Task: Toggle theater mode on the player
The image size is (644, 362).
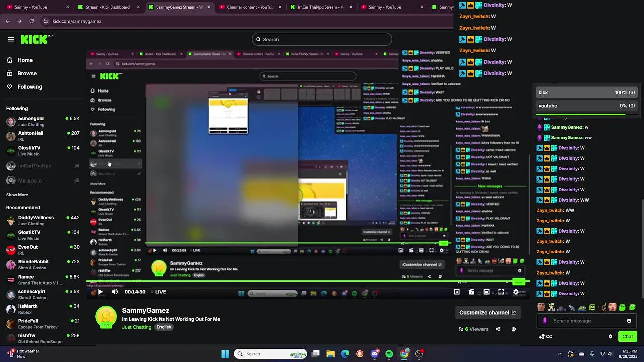Action: click(486, 292)
